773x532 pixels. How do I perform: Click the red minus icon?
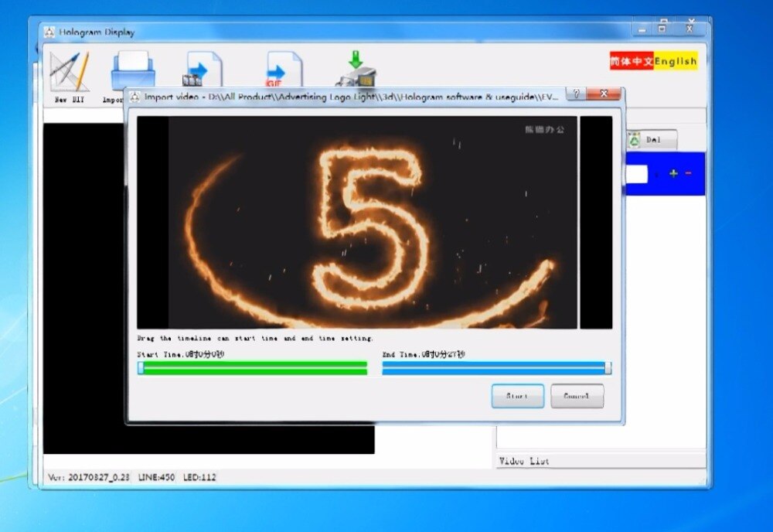pos(688,173)
